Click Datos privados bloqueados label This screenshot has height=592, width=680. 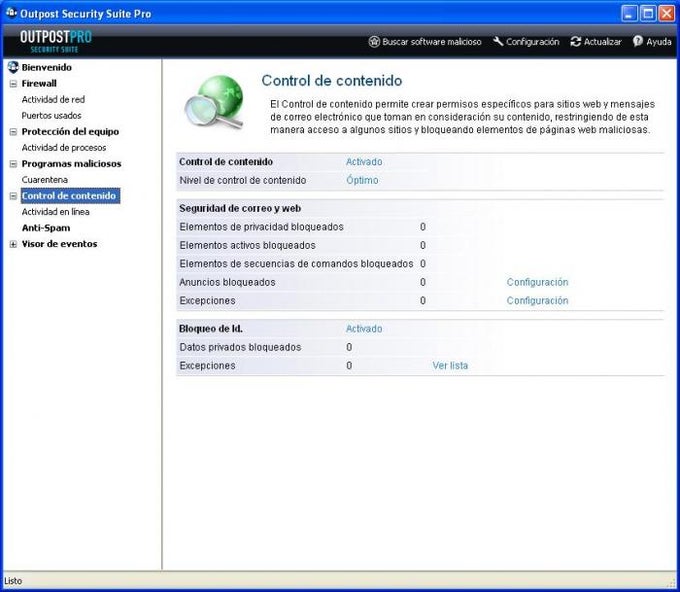(x=240, y=347)
